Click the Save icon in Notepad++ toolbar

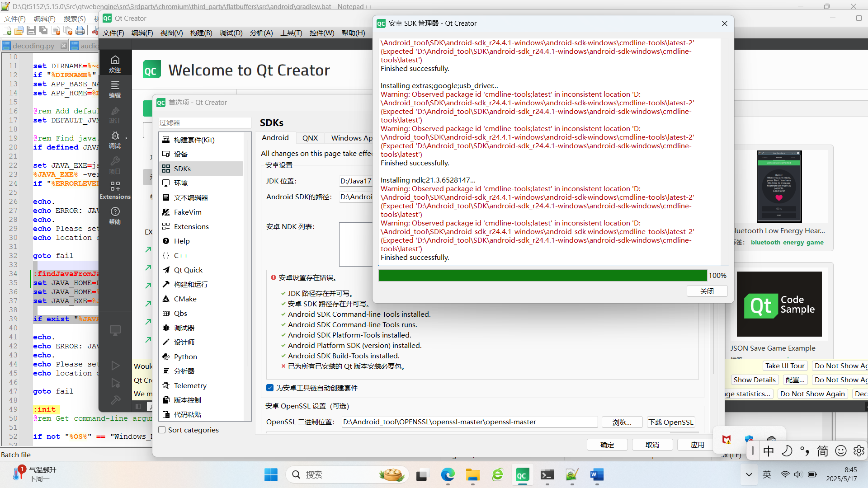tap(31, 30)
